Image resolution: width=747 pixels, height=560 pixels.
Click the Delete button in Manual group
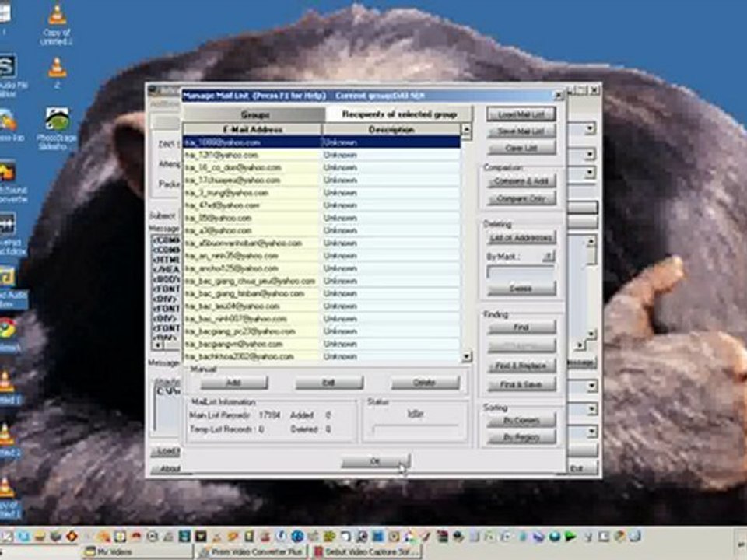tap(425, 383)
